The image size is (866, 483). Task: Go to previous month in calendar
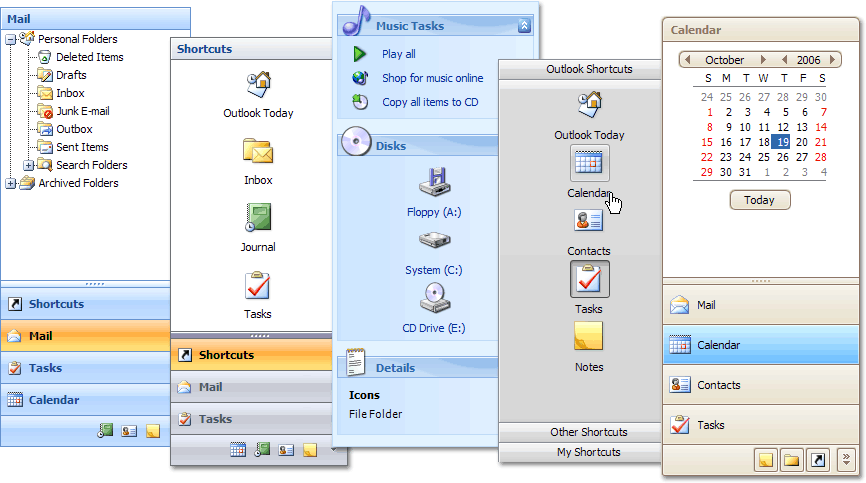pyautogui.click(x=688, y=60)
